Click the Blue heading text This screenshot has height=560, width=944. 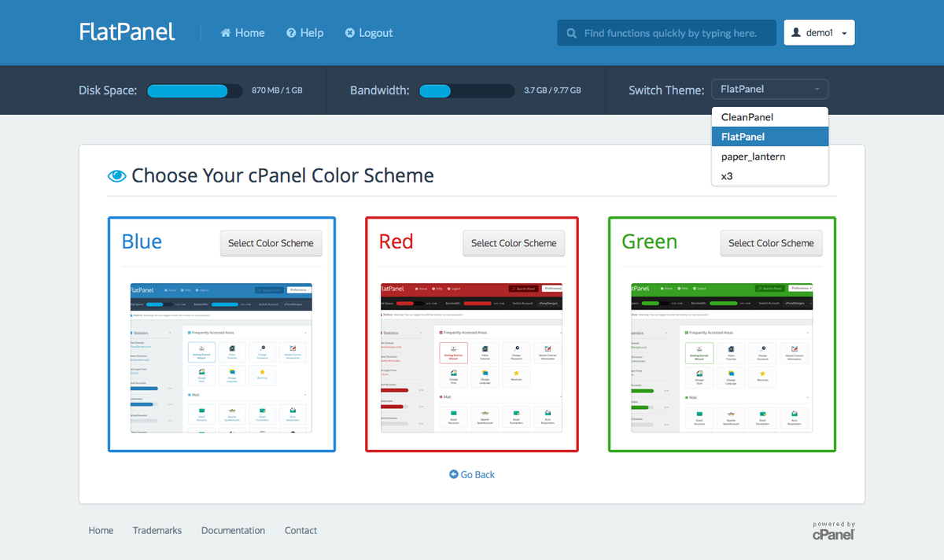[142, 241]
